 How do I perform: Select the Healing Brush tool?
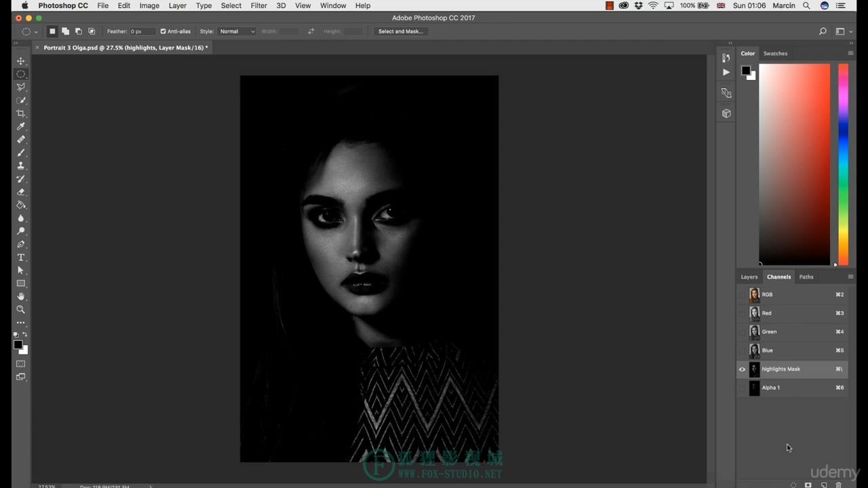point(21,140)
